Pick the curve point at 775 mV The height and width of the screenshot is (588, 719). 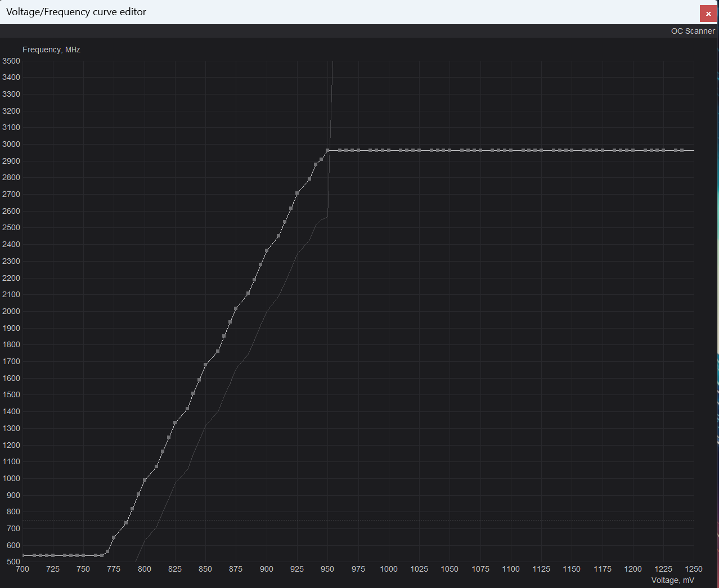pyautogui.click(x=114, y=537)
